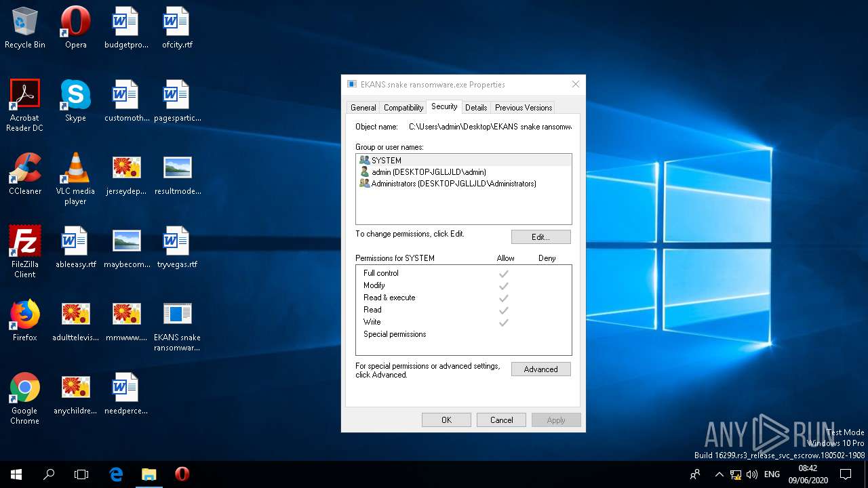The width and height of the screenshot is (868, 488).
Task: Select the needperce... document icon
Action: coord(126,394)
